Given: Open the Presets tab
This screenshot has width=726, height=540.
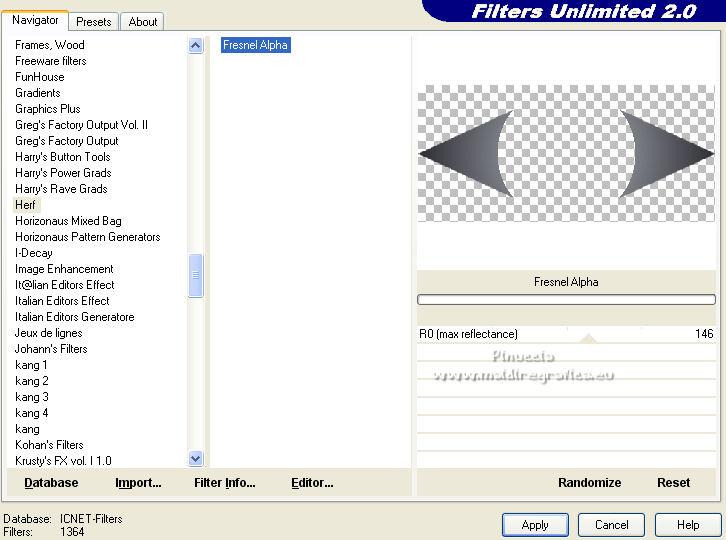Looking at the screenshot, I should (94, 22).
